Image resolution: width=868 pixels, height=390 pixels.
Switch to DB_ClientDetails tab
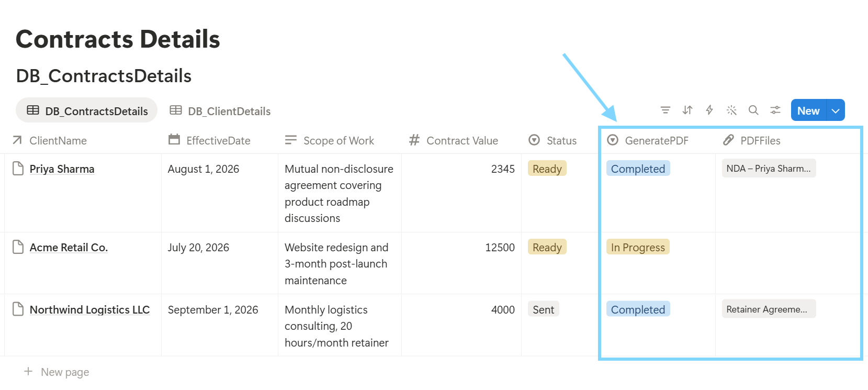[x=220, y=111]
